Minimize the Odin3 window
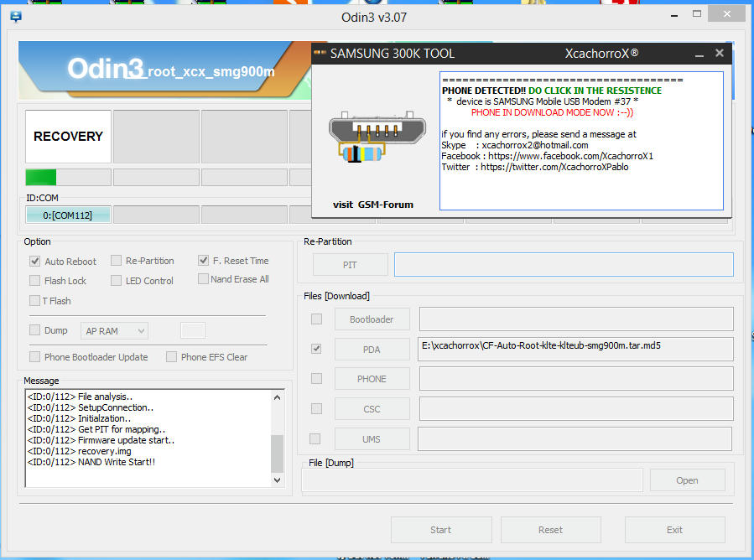The width and height of the screenshot is (754, 560). (x=674, y=15)
